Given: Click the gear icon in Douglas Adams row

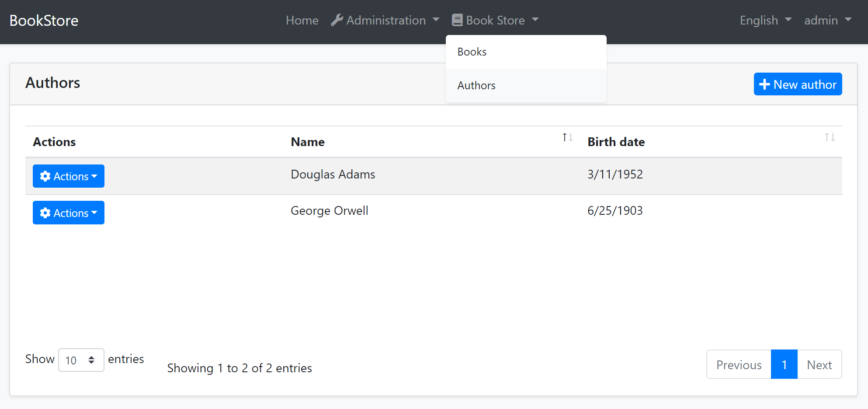Looking at the screenshot, I should tap(45, 176).
